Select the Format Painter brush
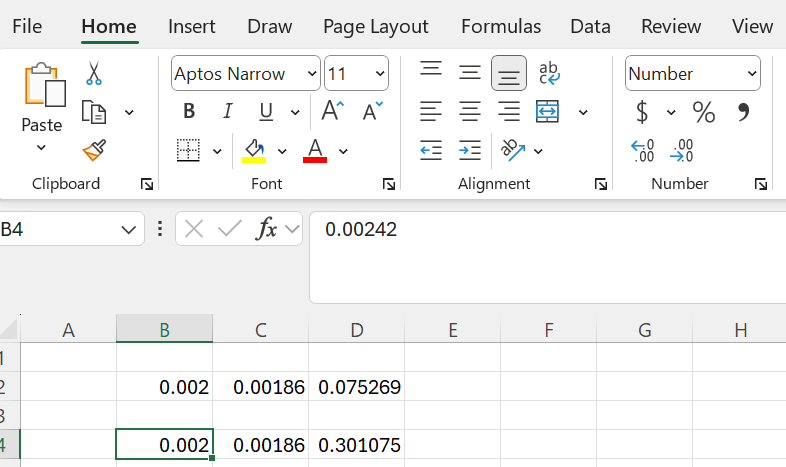Screen dimensions: 786x467 pos(94,150)
